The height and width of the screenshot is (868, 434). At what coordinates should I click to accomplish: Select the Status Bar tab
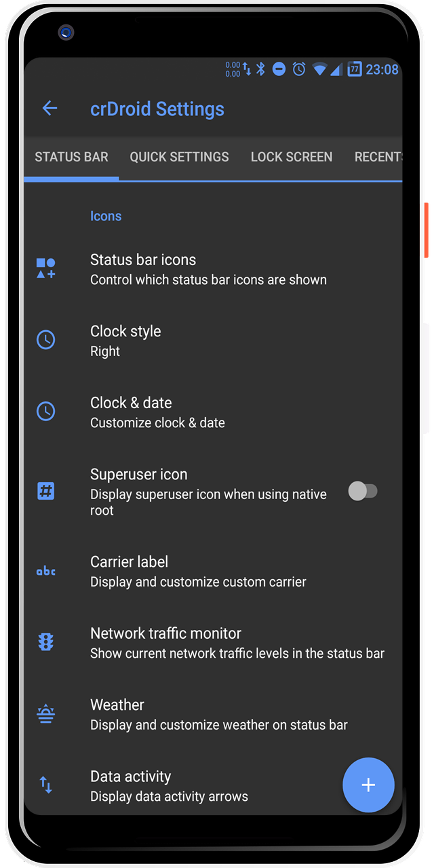pos(71,157)
